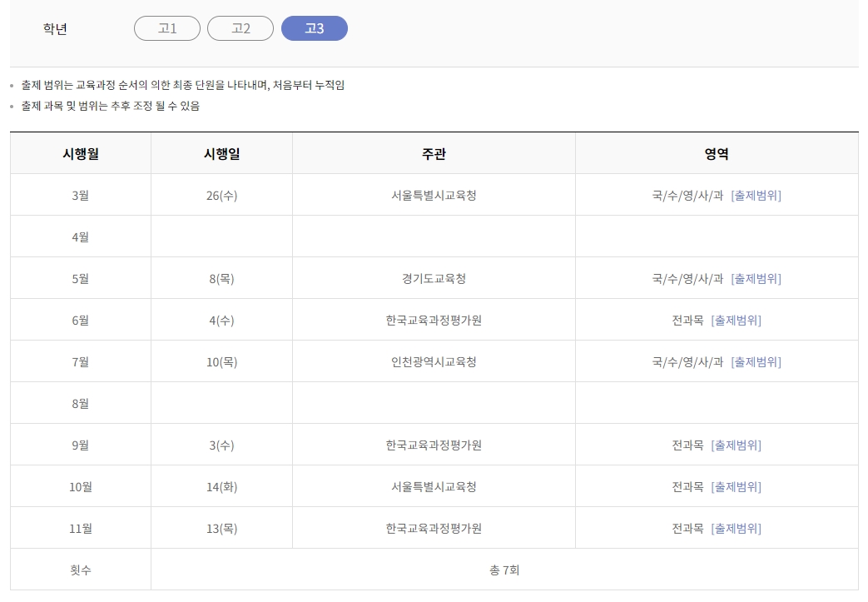The width and height of the screenshot is (868, 602).
Task: Click the 경기도교육청 organizer cell
Action: [x=434, y=278]
